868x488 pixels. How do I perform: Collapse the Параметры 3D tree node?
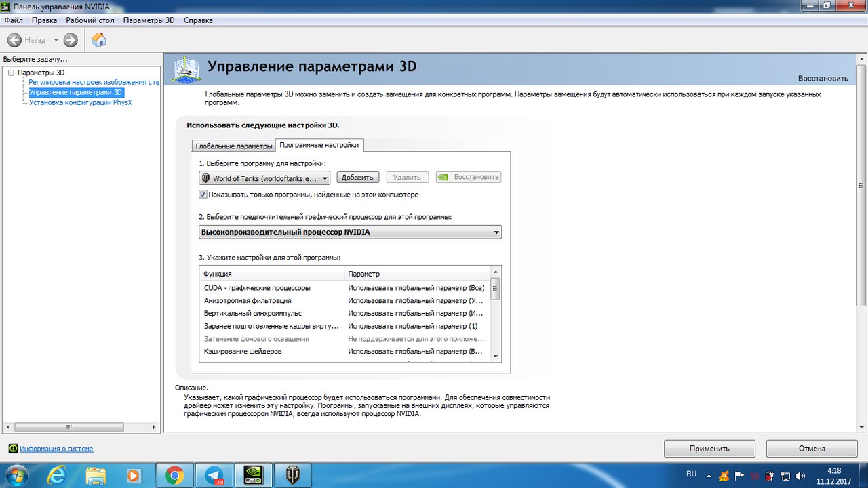click(x=11, y=73)
